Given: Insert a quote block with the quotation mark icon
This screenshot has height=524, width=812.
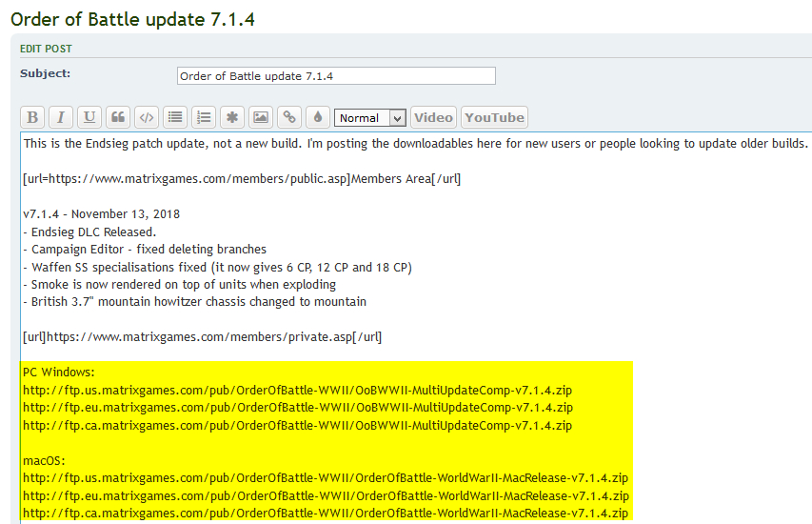Looking at the screenshot, I should click(x=118, y=117).
